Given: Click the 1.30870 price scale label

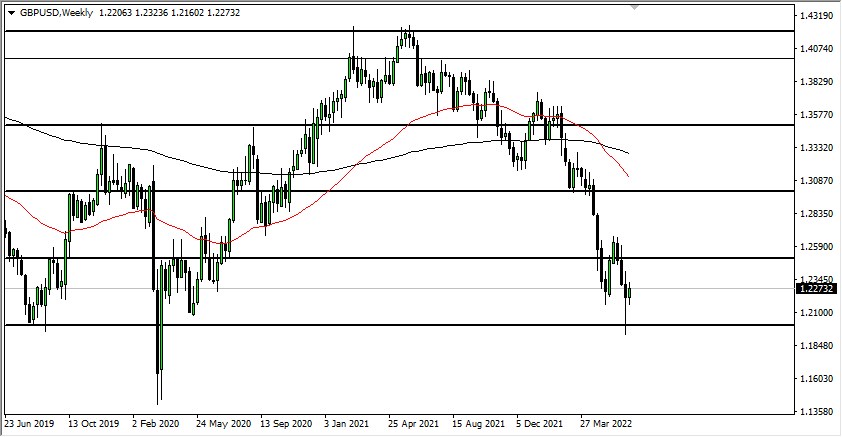Looking at the screenshot, I should (x=816, y=181).
